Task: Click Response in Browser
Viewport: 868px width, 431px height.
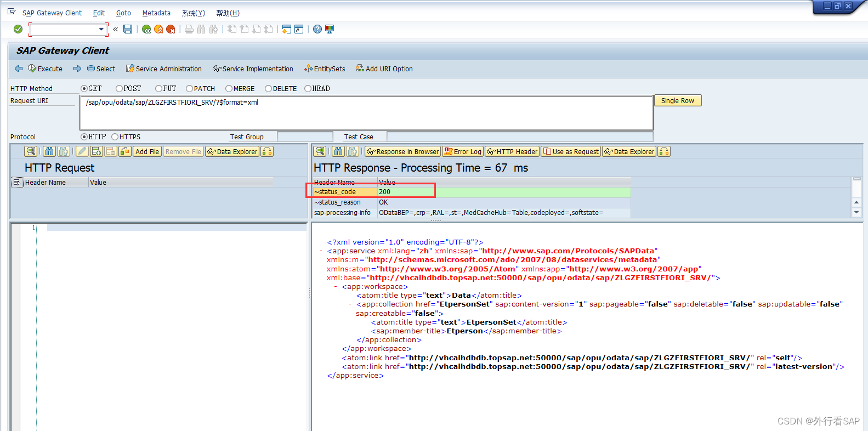Action: point(403,151)
